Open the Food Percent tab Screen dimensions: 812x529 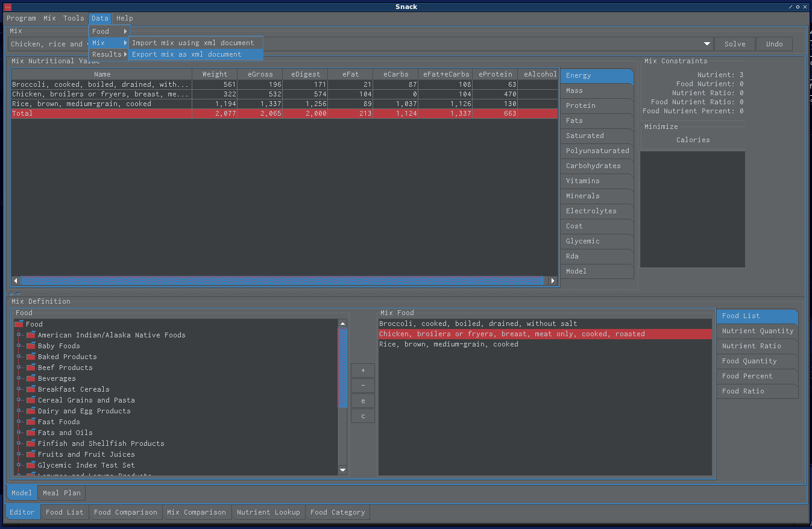pyautogui.click(x=757, y=377)
